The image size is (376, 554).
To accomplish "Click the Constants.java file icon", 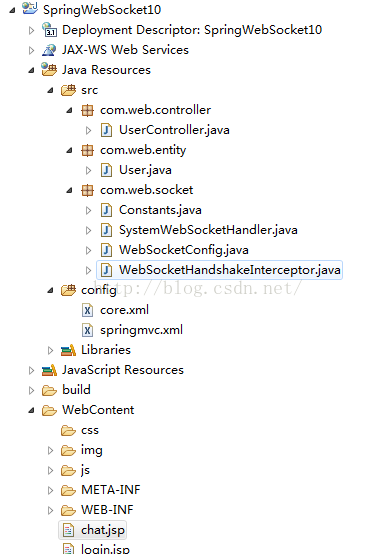I will (x=106, y=210).
